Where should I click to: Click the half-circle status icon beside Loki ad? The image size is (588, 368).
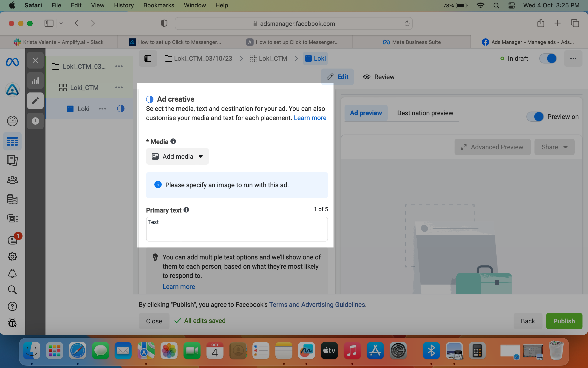click(x=121, y=109)
